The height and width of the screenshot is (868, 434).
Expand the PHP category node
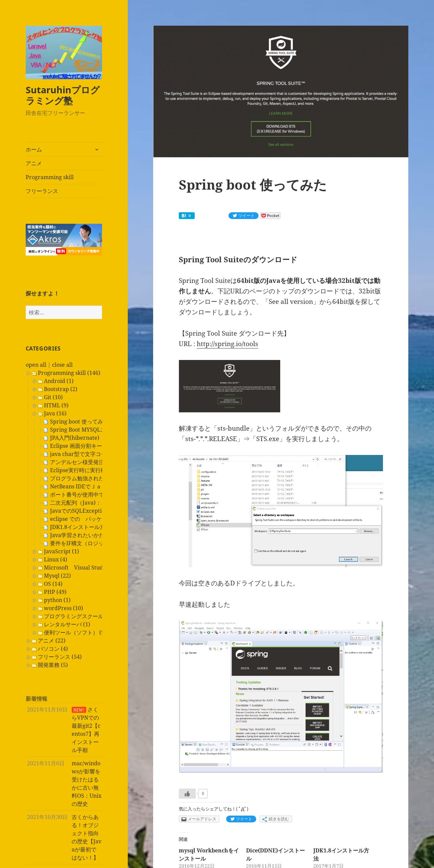(x=34, y=592)
